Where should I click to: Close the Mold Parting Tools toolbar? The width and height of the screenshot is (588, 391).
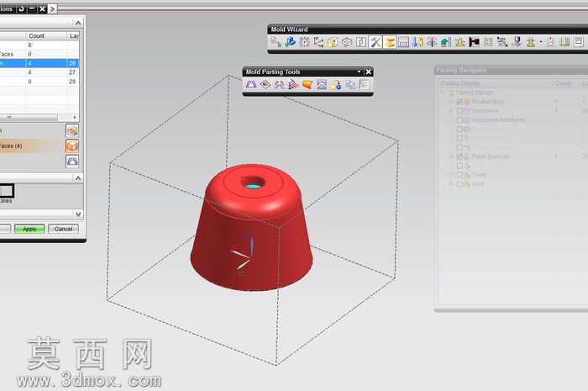coord(368,71)
